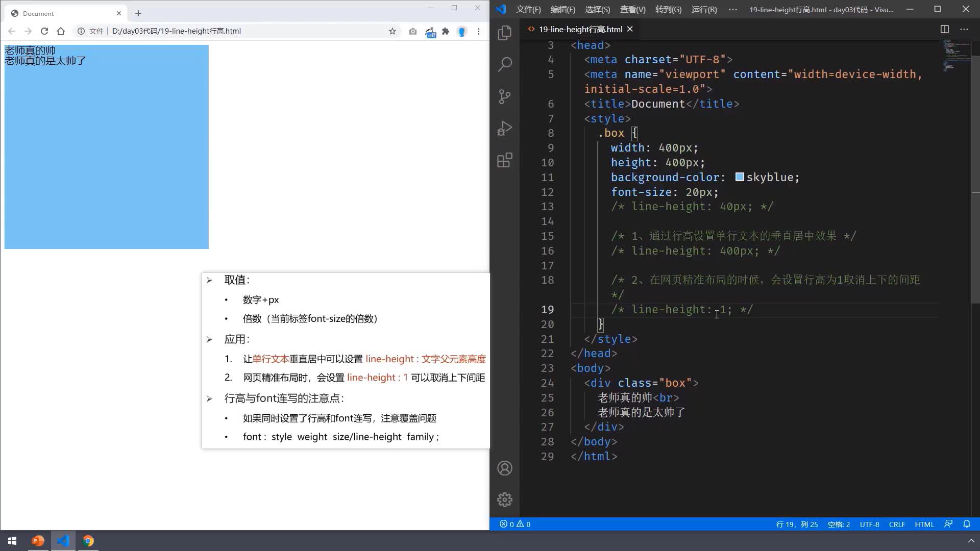Open the 文件(F) menu in VS Code
Image resolution: width=980 pixels, height=551 pixels.
tap(528, 9)
